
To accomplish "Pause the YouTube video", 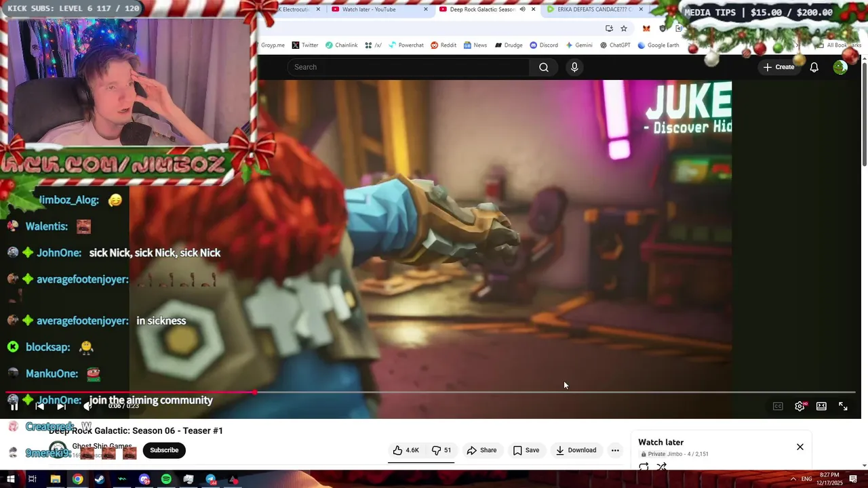I will tap(14, 406).
